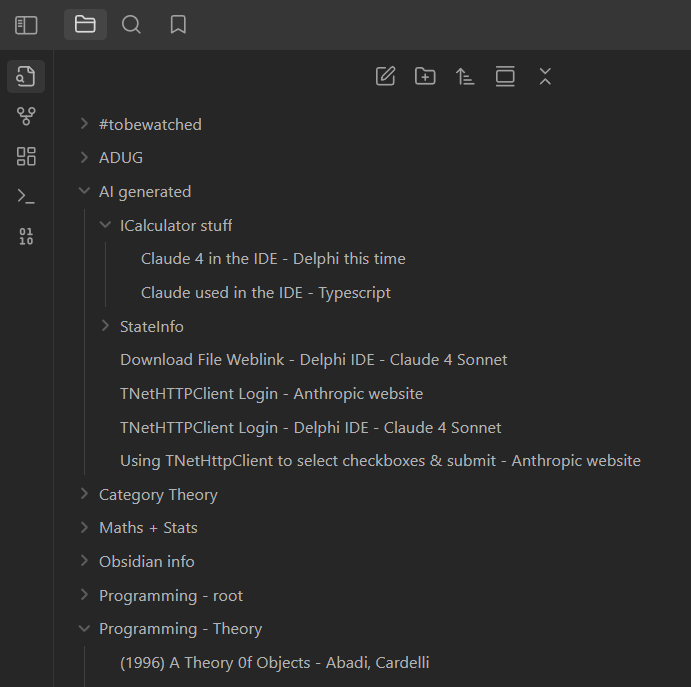Toggle auto-reveal current file icon
Screen dimensions: 691x687
(505, 76)
